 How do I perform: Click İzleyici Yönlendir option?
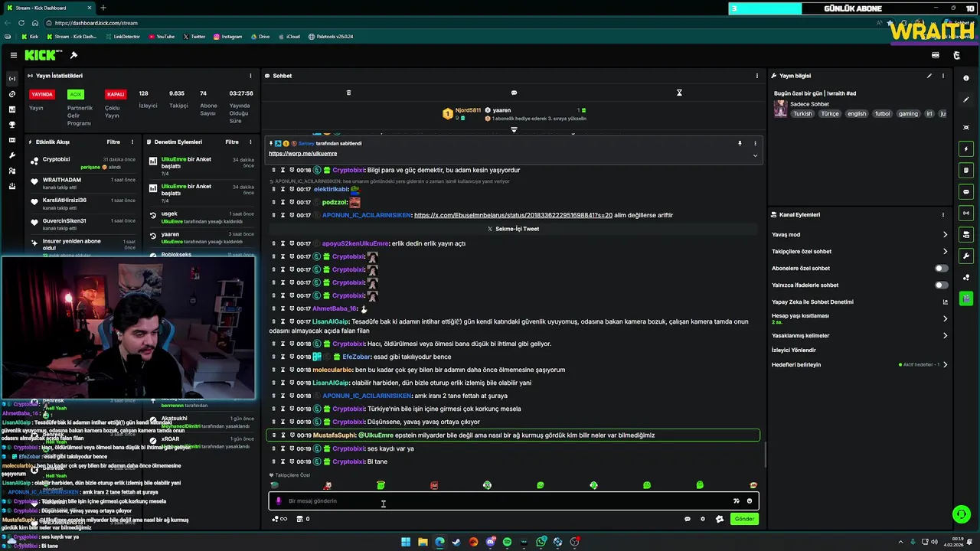[x=794, y=350]
